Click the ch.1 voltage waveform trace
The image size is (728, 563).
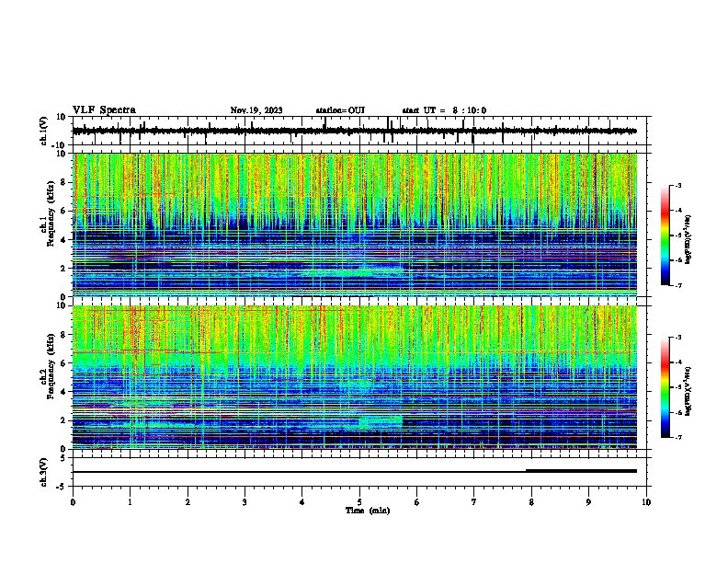click(x=354, y=131)
